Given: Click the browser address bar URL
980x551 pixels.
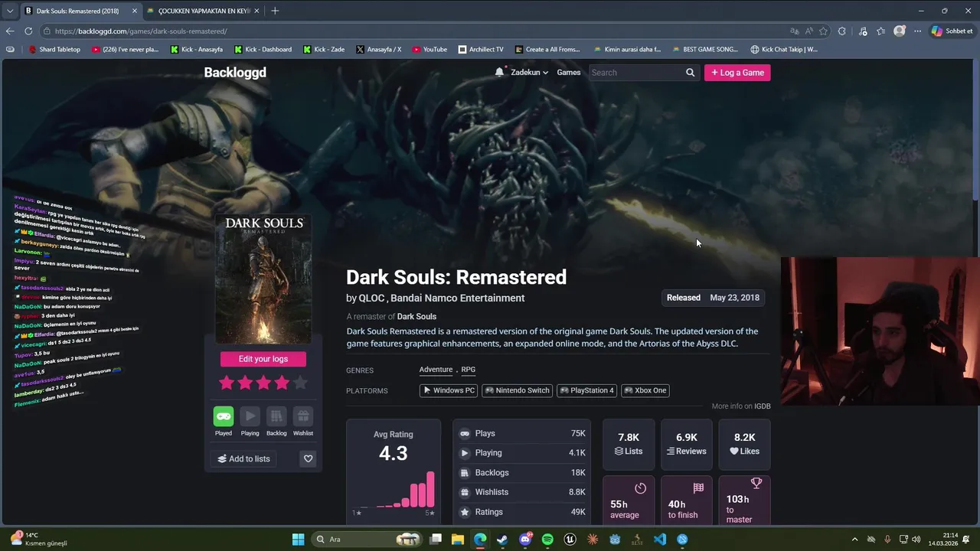Looking at the screenshot, I should tap(141, 31).
